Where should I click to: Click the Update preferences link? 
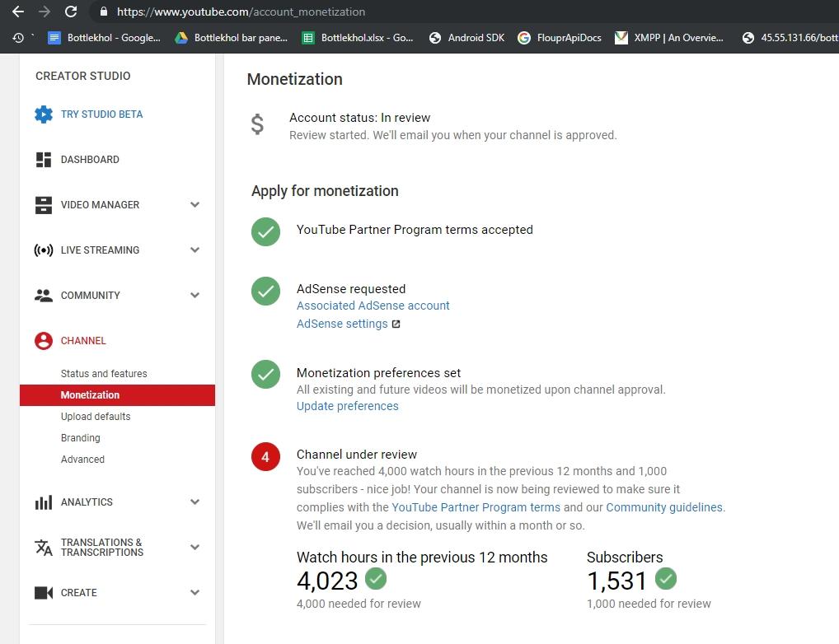pyautogui.click(x=347, y=406)
